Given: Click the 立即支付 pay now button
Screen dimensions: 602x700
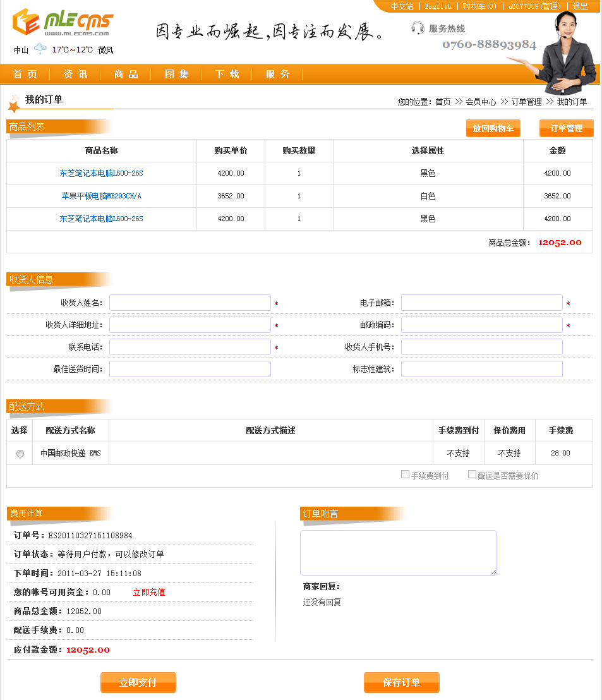Looking at the screenshot, I should [138, 682].
